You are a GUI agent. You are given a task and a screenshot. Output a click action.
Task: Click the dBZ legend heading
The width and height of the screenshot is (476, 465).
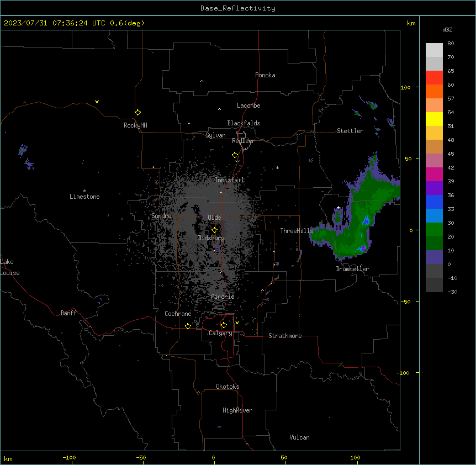(x=447, y=29)
